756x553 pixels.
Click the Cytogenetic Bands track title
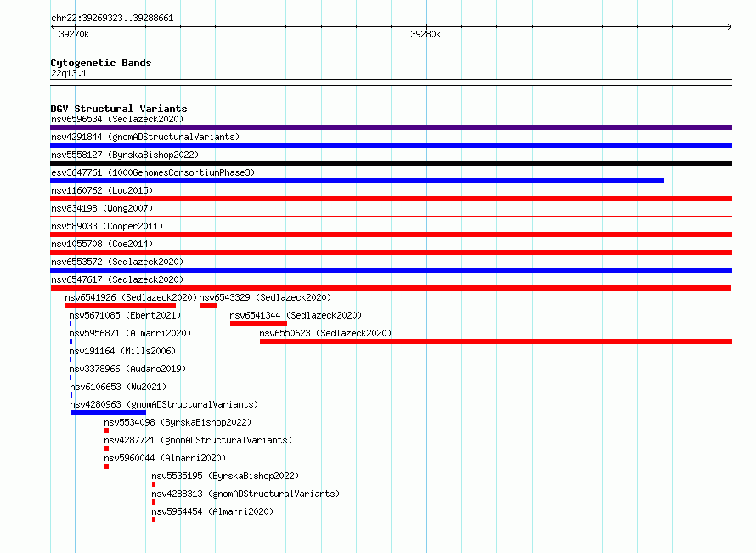(x=101, y=63)
